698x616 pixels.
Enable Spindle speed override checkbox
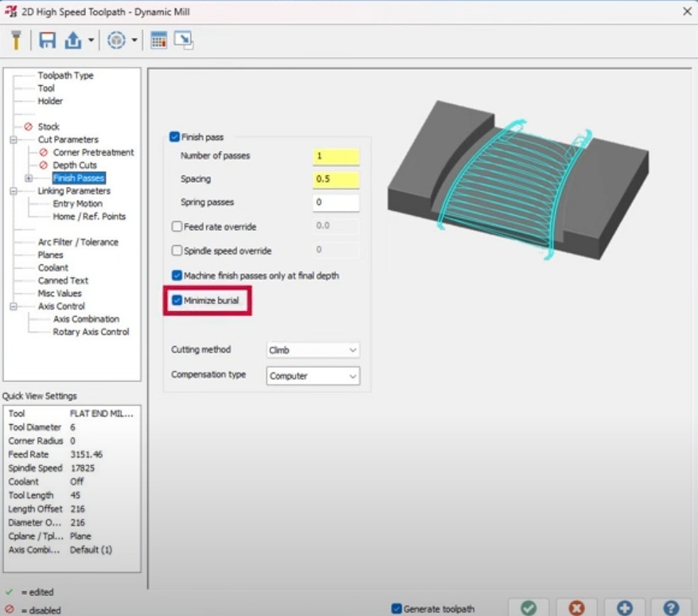tap(177, 251)
